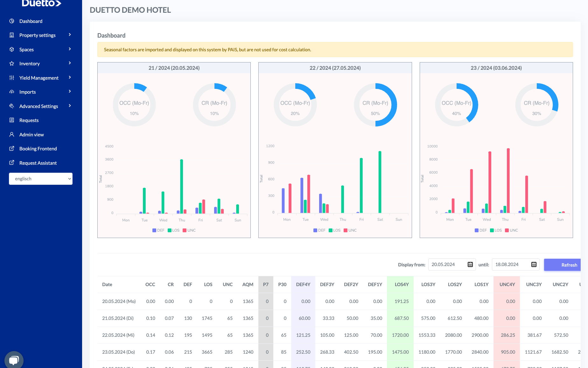
Task: Expand the Advanced Settings submenu chevron
Action: coord(70,106)
